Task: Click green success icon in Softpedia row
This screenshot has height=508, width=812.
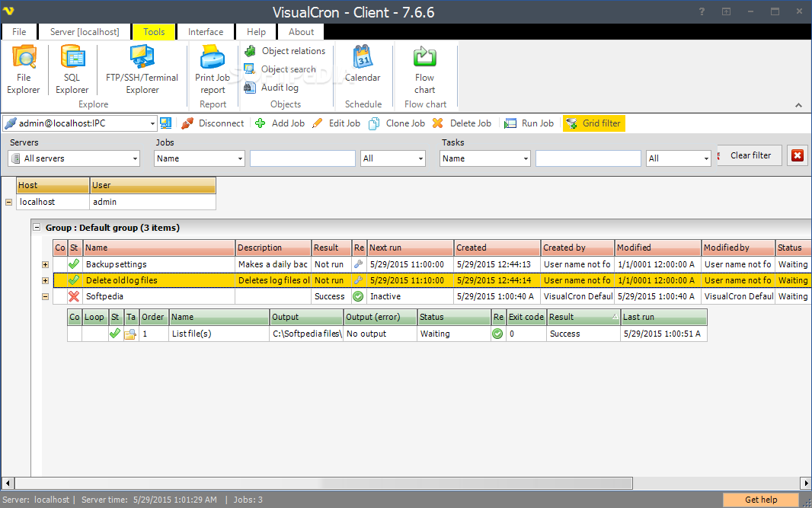Action: [x=358, y=296]
